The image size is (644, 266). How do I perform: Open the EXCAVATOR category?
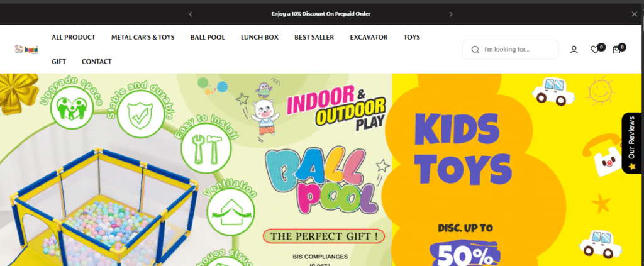(x=369, y=37)
